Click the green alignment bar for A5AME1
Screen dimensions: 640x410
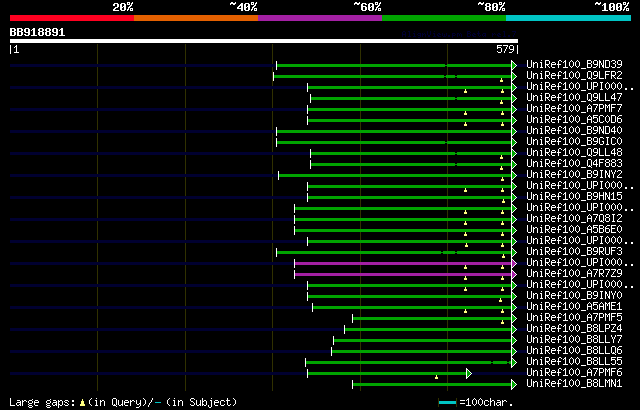click(412, 308)
